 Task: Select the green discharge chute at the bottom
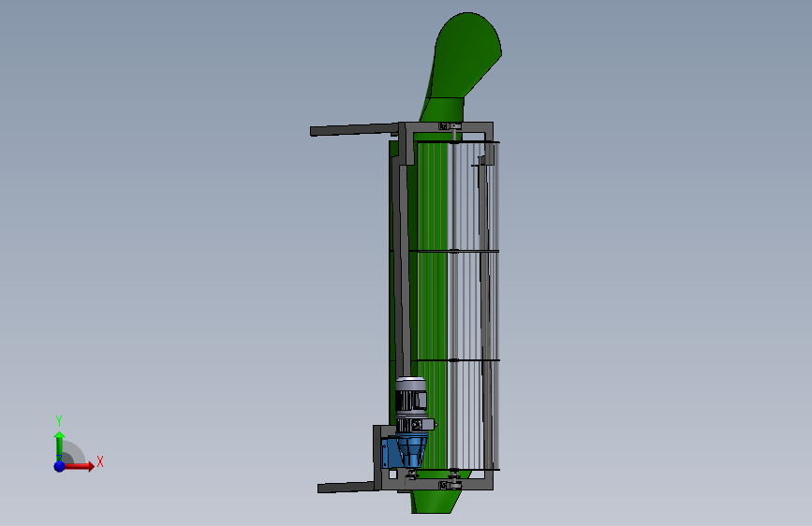435,502
